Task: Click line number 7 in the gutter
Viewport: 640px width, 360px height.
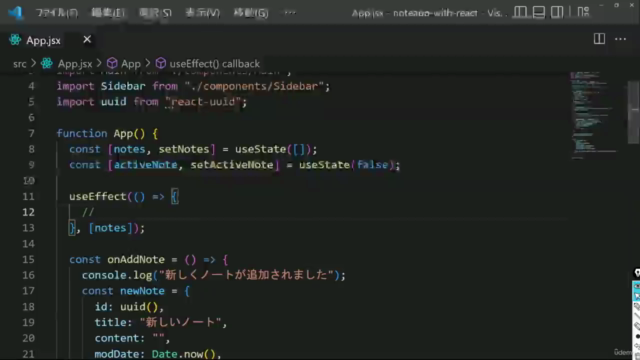Action: coord(31,133)
